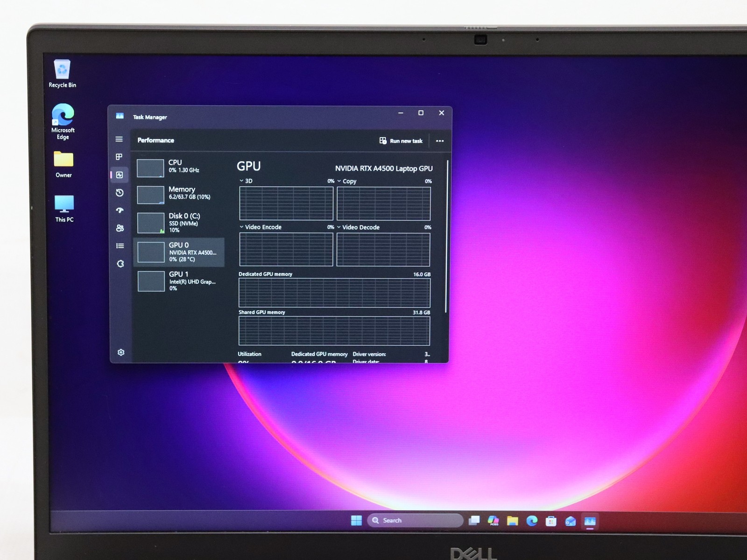Viewport: 747px width, 560px height.
Task: Click the Performance page heading
Action: pos(156,140)
